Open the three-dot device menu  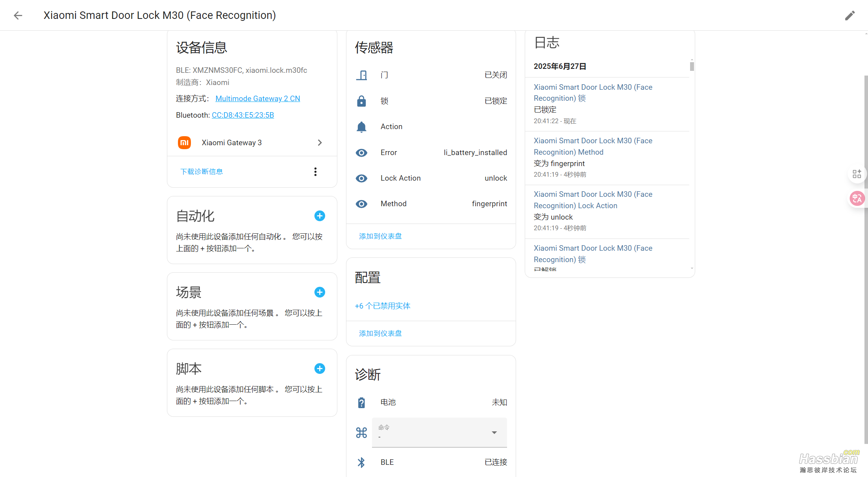pos(315,172)
